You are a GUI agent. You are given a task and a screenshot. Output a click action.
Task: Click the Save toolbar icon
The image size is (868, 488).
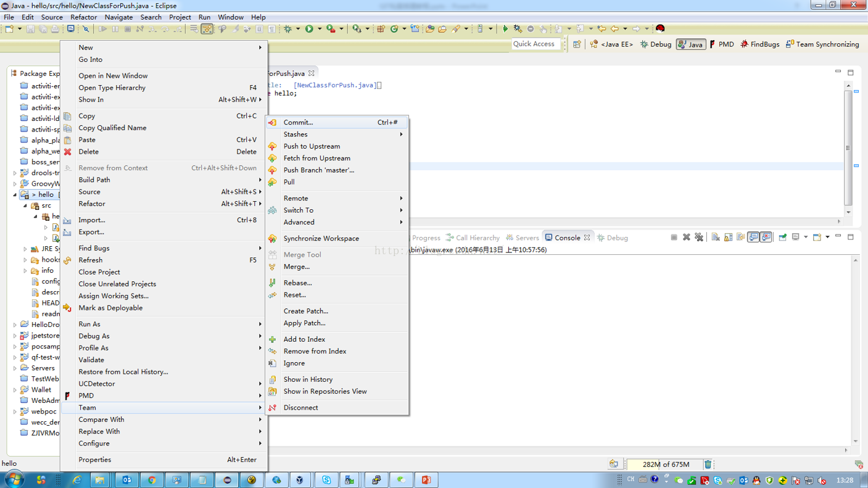(30, 29)
